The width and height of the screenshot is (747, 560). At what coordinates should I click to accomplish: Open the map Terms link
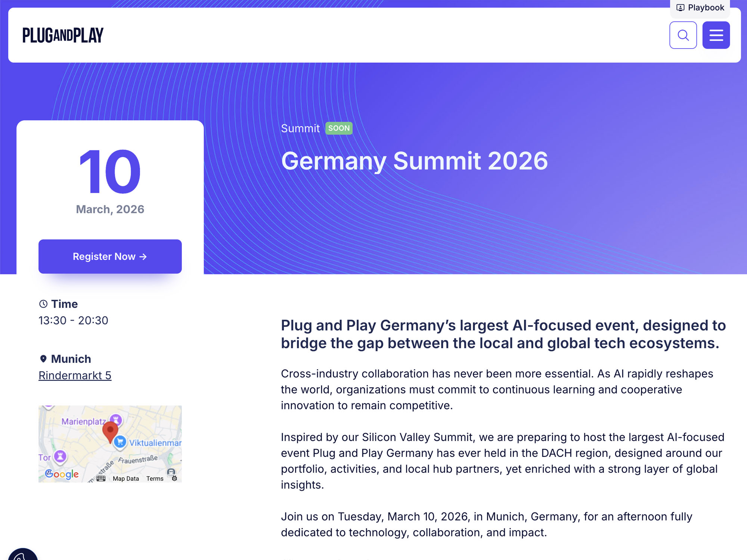pos(155,479)
